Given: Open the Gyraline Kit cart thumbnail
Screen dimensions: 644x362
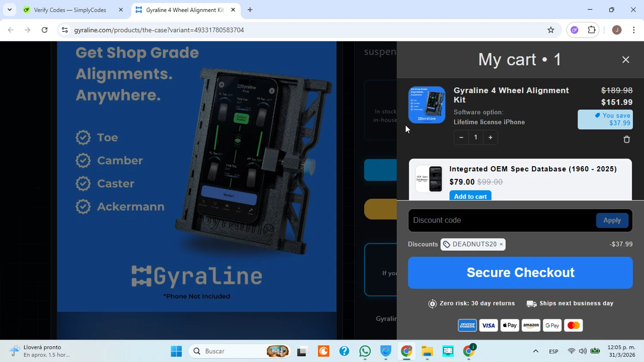Looking at the screenshot, I should tap(427, 105).
